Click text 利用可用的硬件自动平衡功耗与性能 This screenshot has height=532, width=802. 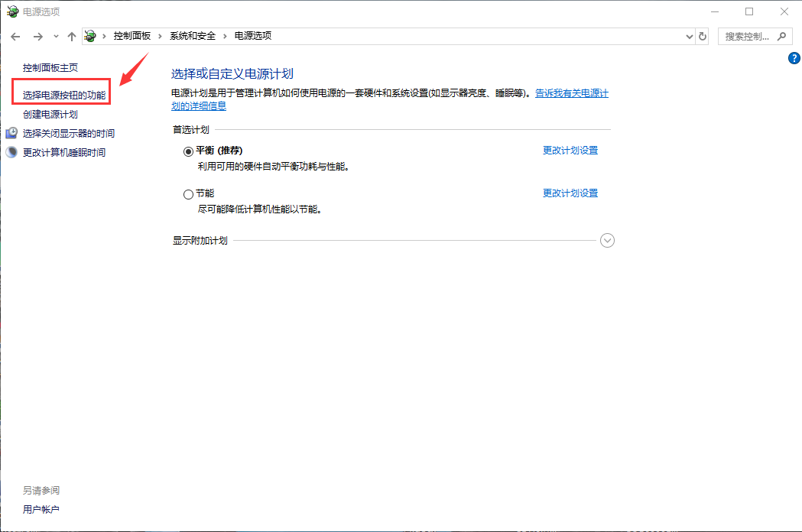click(273, 167)
